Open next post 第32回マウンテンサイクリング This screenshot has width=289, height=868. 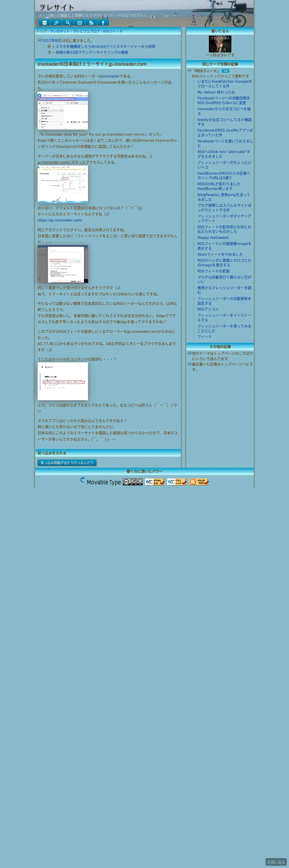[92, 52]
